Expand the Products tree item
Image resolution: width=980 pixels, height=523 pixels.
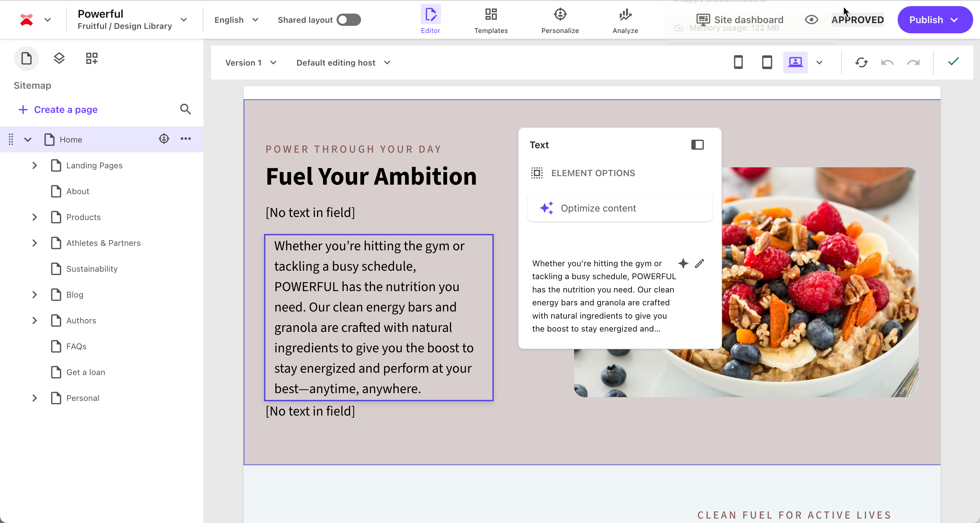tap(34, 217)
